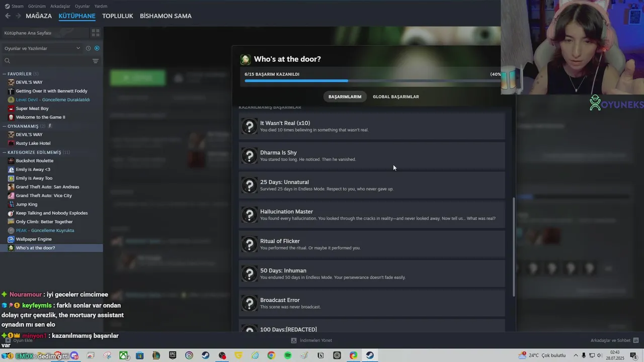Select Emily is Away Too

point(34,178)
